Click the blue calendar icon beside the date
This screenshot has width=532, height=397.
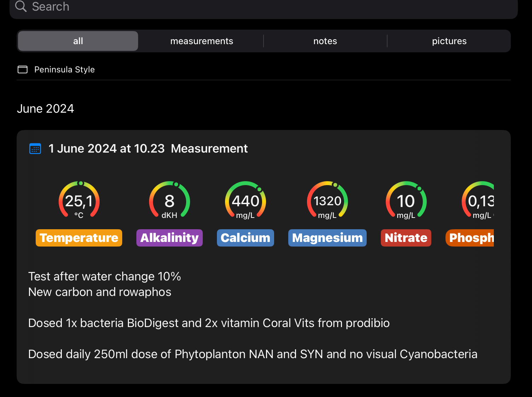[x=35, y=149]
